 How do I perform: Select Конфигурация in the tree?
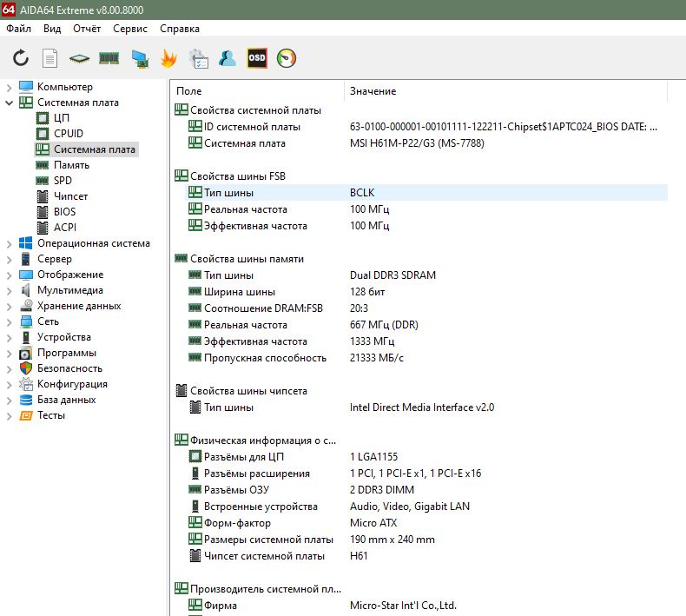72,384
